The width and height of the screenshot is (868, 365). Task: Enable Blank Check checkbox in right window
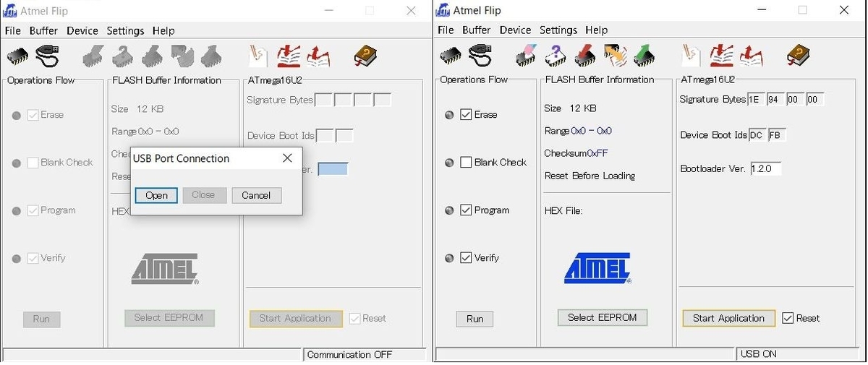coord(466,162)
